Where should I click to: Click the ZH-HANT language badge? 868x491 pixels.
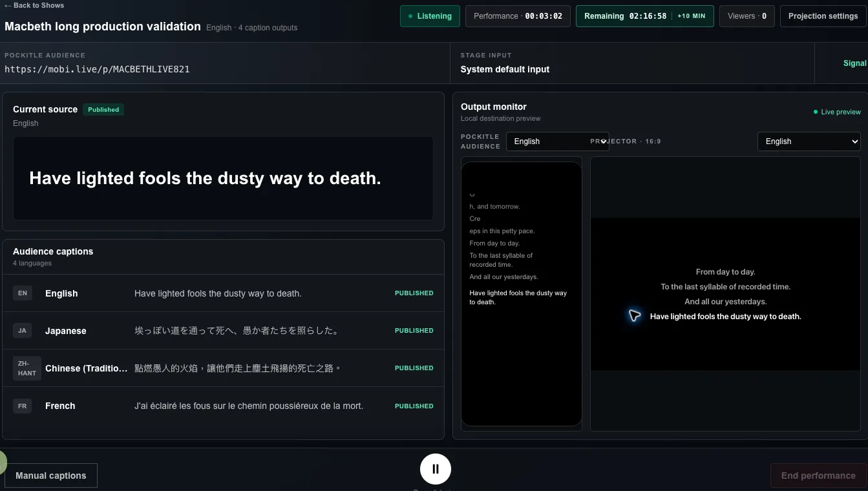(x=27, y=368)
